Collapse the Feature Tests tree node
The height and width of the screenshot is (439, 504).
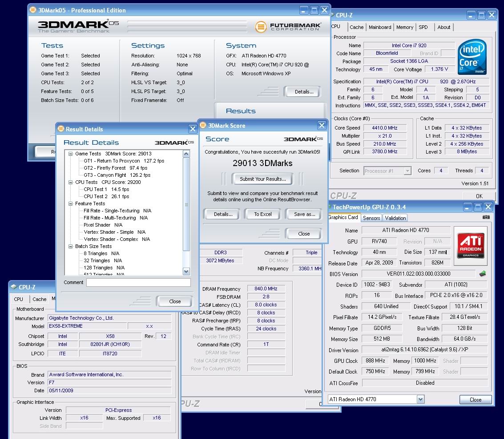70,203
